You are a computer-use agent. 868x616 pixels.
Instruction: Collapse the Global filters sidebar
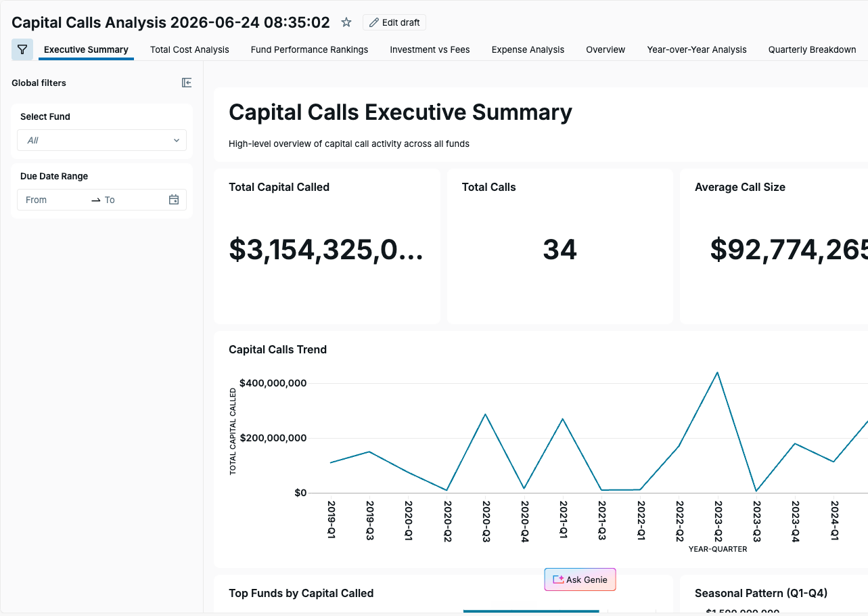pyautogui.click(x=187, y=83)
